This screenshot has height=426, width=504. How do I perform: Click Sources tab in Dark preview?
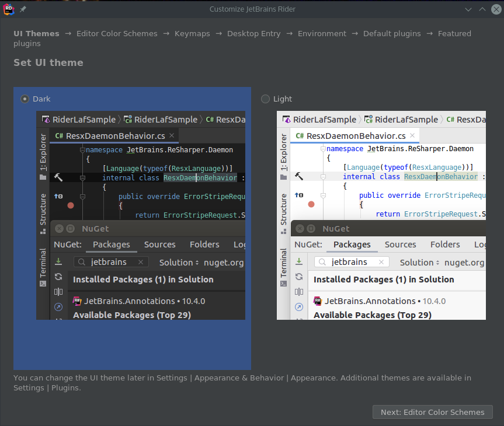pos(160,245)
